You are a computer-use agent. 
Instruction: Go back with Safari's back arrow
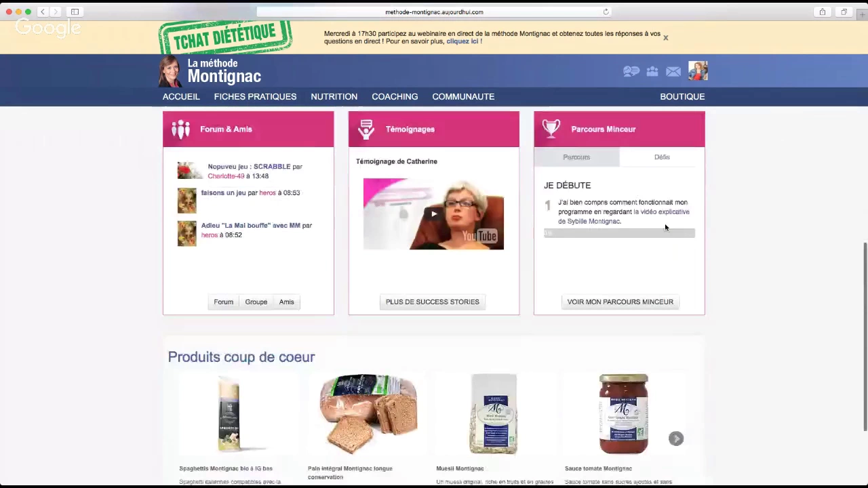[x=42, y=12]
